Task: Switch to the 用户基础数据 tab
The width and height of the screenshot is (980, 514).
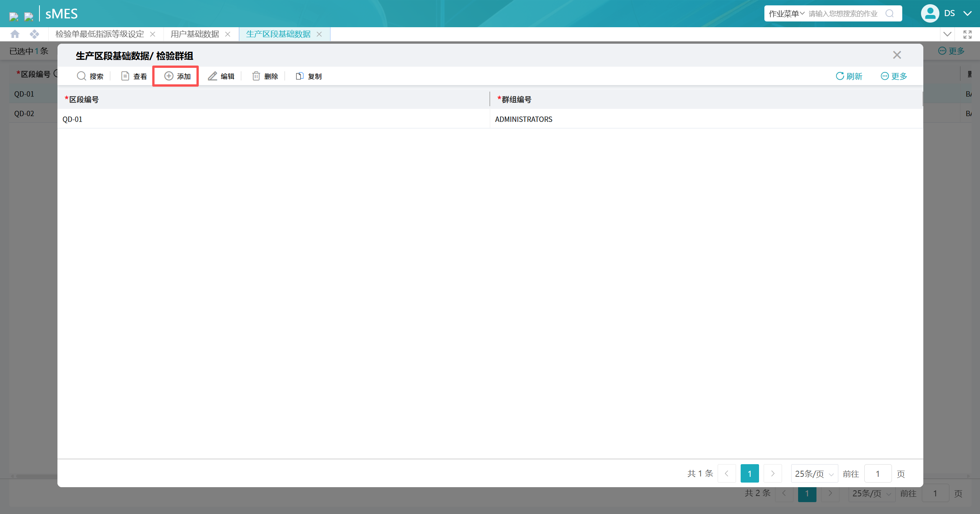Action: [195, 34]
